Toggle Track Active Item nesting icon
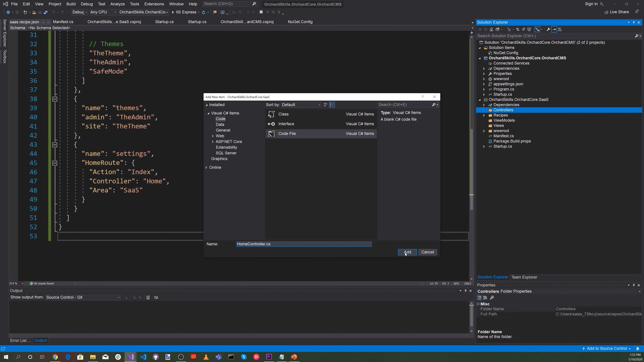 (537, 29)
